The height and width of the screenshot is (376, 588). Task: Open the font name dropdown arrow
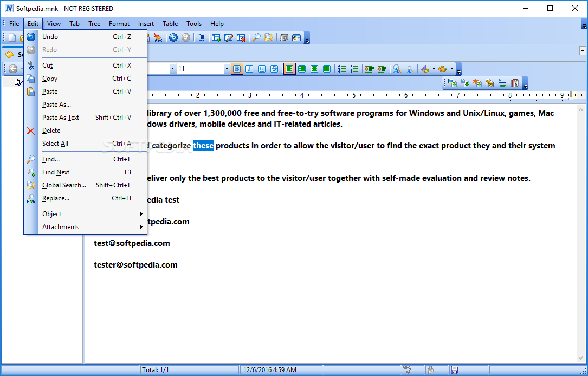[x=172, y=69]
